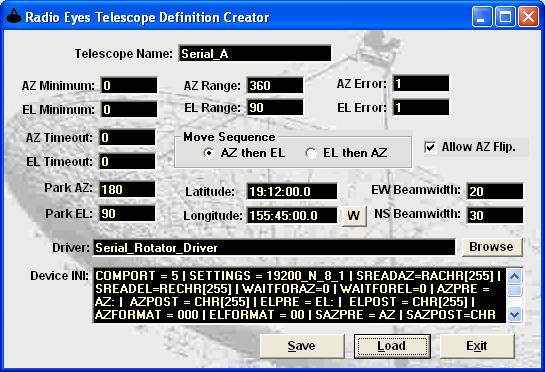
Task: Click the AZ Minimum input field
Action: 129,85
